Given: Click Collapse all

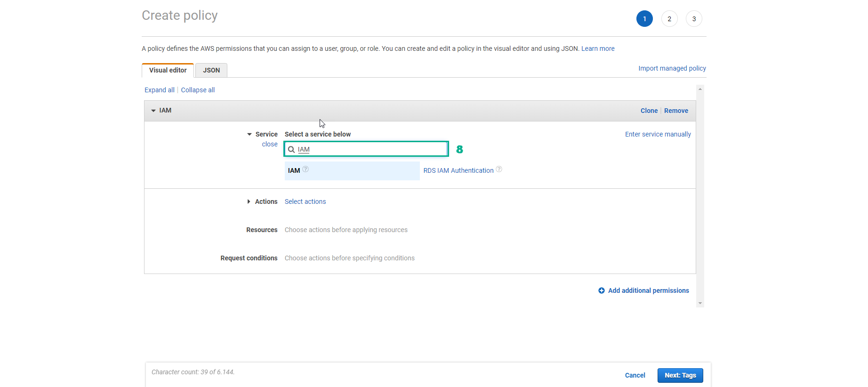Looking at the screenshot, I should (x=198, y=90).
